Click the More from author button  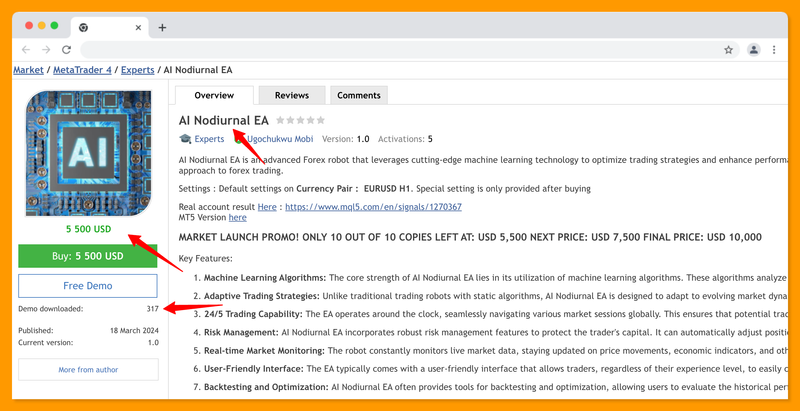[88, 370]
